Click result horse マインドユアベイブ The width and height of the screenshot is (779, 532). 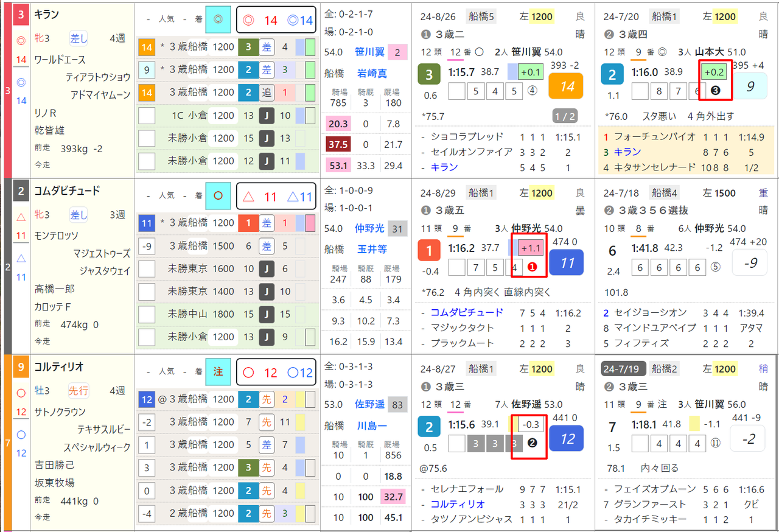(654, 327)
